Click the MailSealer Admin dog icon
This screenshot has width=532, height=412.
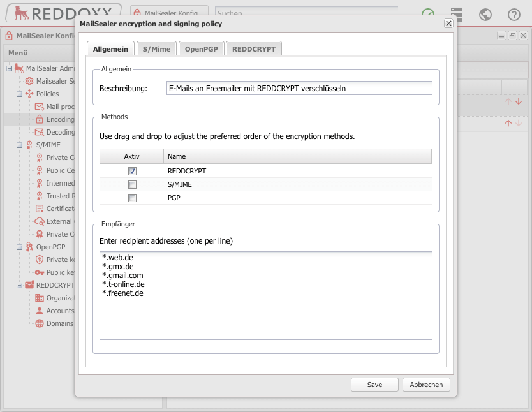click(19, 68)
